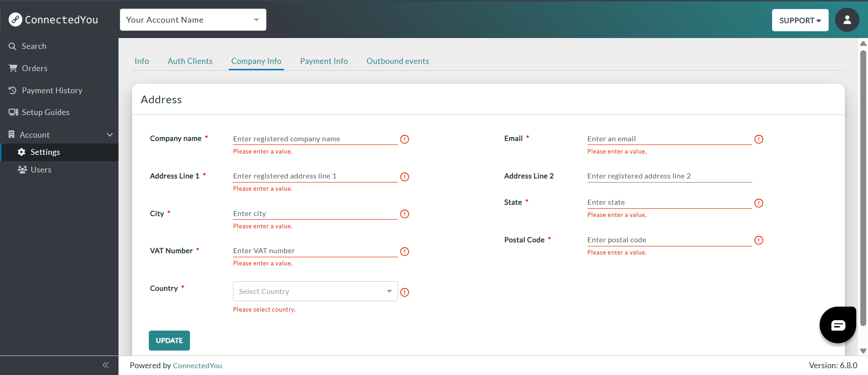Collapse the sidebar with double-chevron icon
Image resolution: width=868 pixels, height=375 pixels.
tap(105, 365)
